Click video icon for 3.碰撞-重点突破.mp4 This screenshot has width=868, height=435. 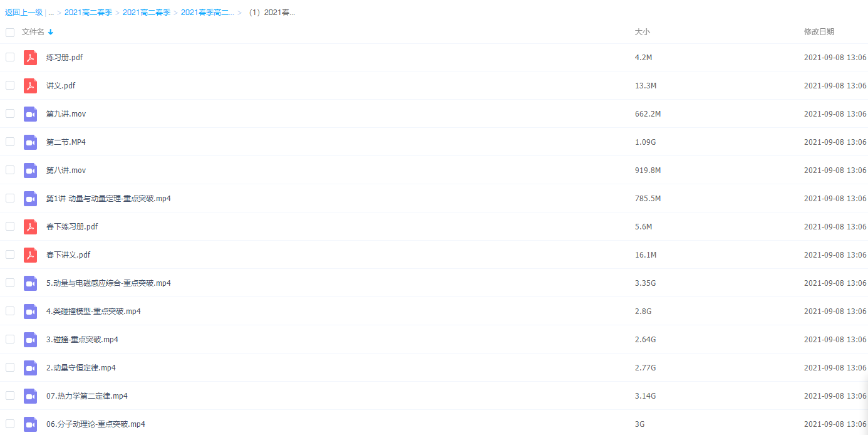(30, 340)
